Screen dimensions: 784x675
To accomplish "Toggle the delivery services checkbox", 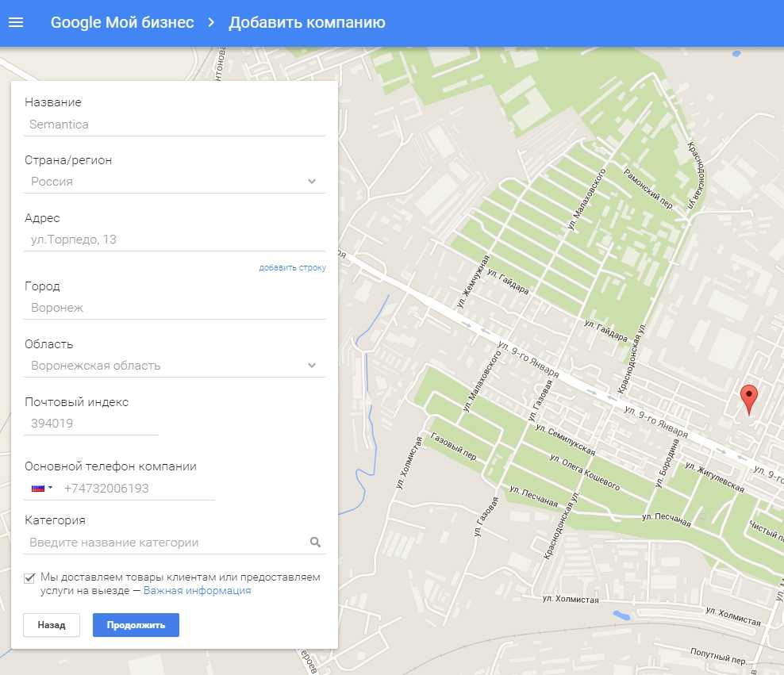I will point(30,578).
